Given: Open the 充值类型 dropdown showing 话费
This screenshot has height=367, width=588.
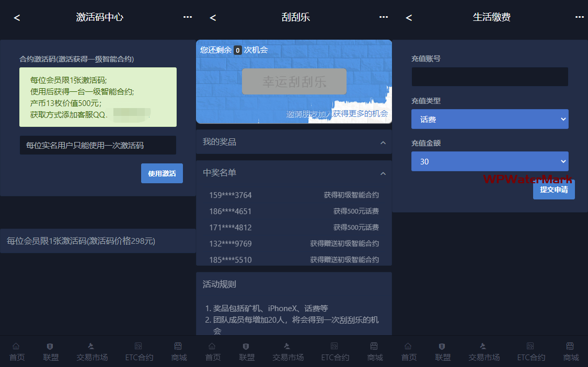Looking at the screenshot, I should click(490, 119).
